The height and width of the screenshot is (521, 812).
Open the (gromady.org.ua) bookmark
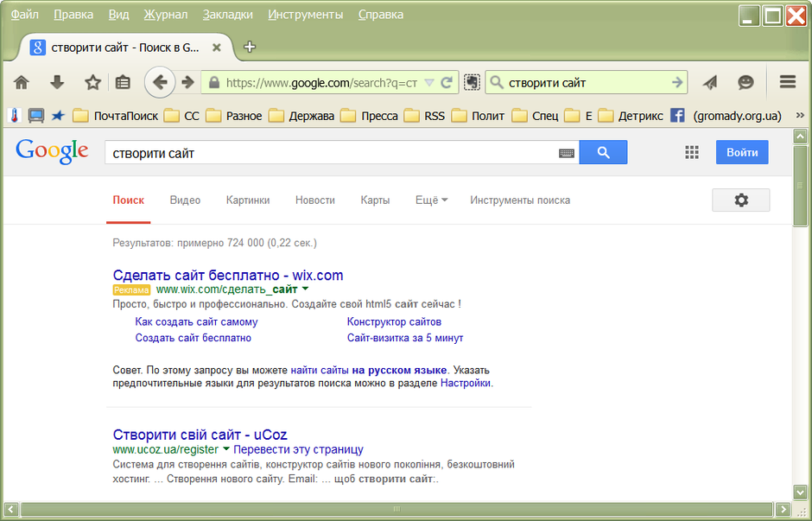pos(737,116)
